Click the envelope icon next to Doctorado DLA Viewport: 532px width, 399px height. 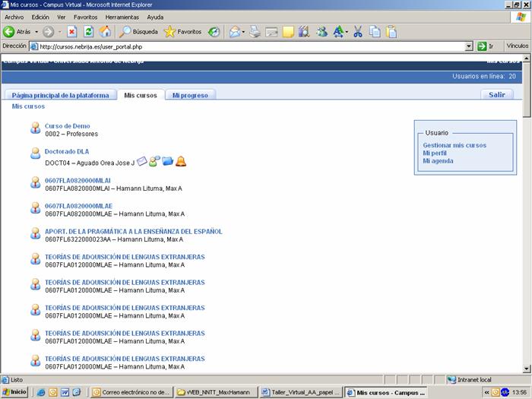pyautogui.click(x=141, y=161)
